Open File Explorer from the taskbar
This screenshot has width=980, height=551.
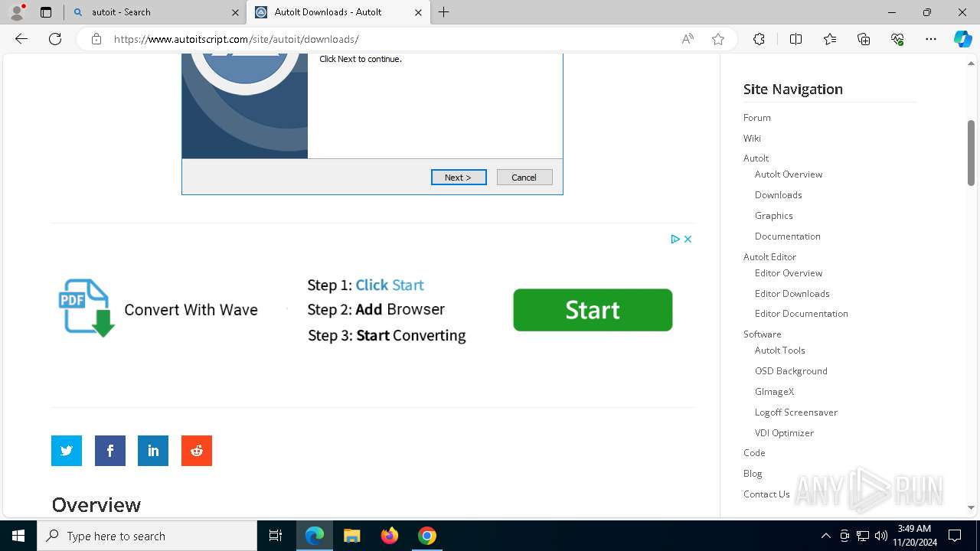(x=351, y=536)
